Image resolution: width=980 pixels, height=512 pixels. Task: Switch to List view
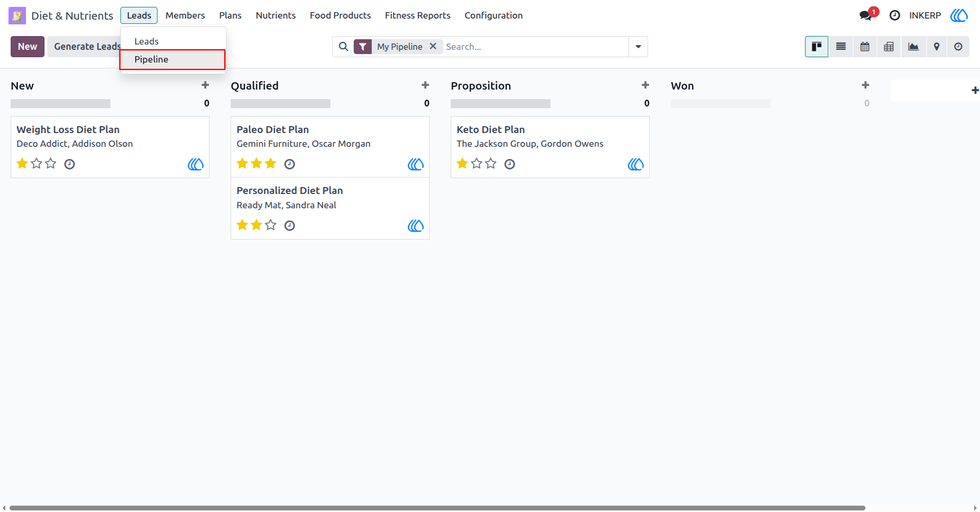tap(841, 47)
